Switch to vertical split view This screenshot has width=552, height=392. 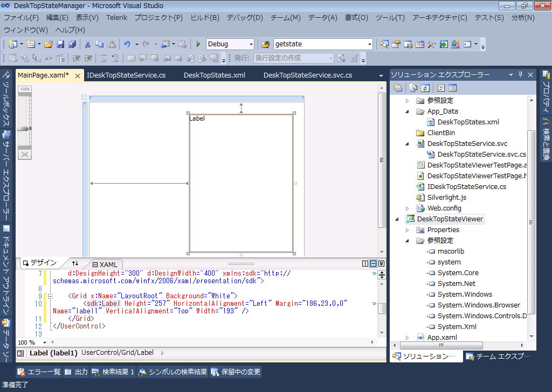pos(365,264)
